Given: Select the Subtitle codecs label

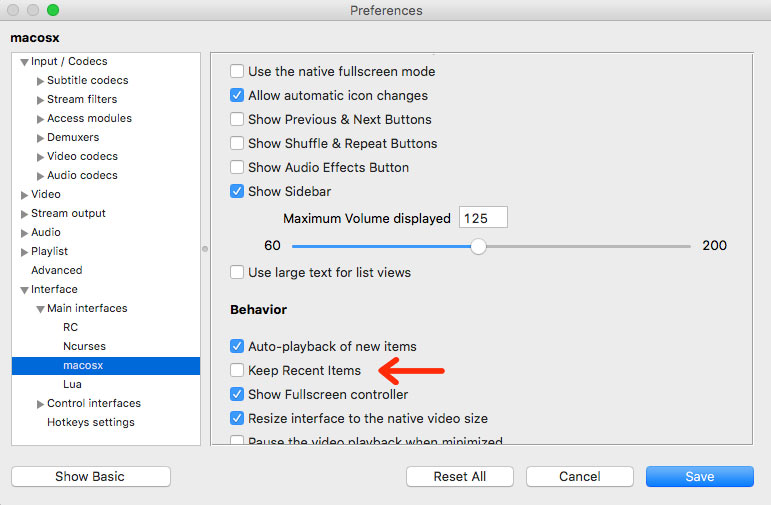Looking at the screenshot, I should coord(88,80).
